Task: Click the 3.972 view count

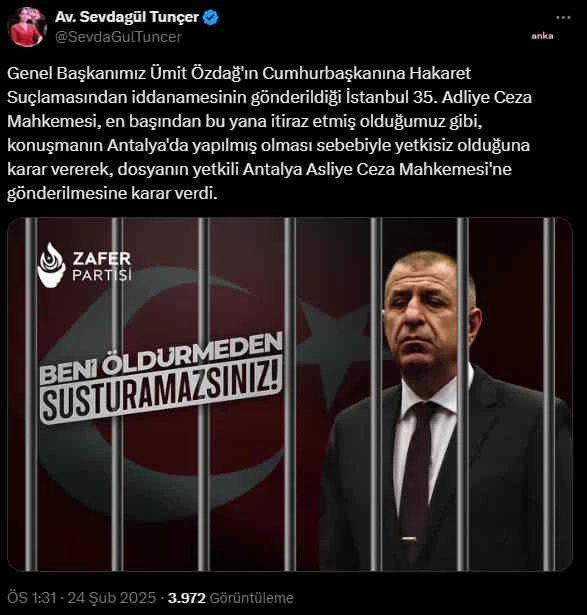Action: pos(187,598)
